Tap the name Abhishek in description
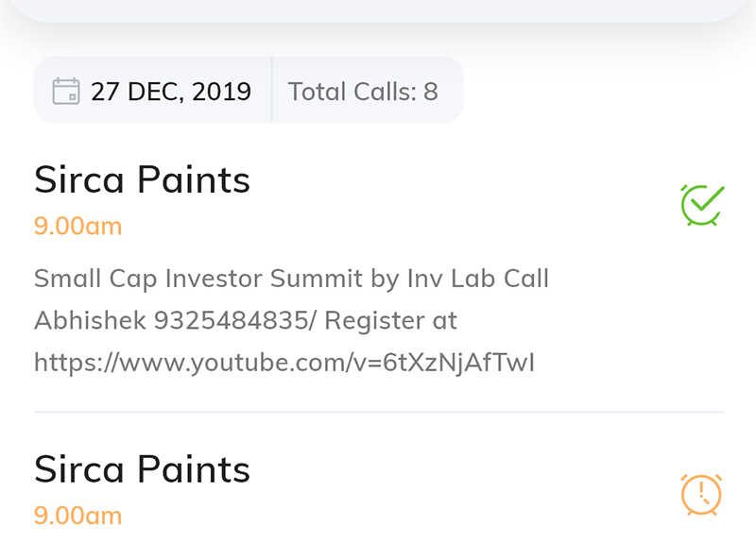The height and width of the screenshot is (544, 756). [x=90, y=320]
